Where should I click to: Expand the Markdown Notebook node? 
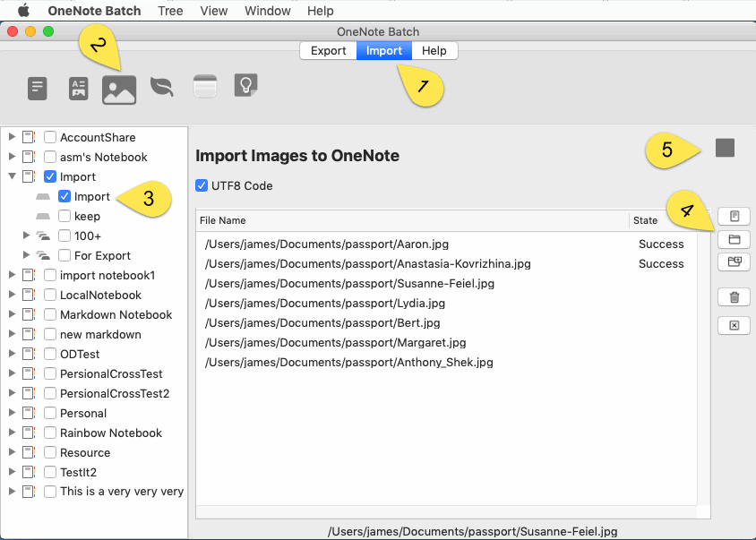[12, 314]
